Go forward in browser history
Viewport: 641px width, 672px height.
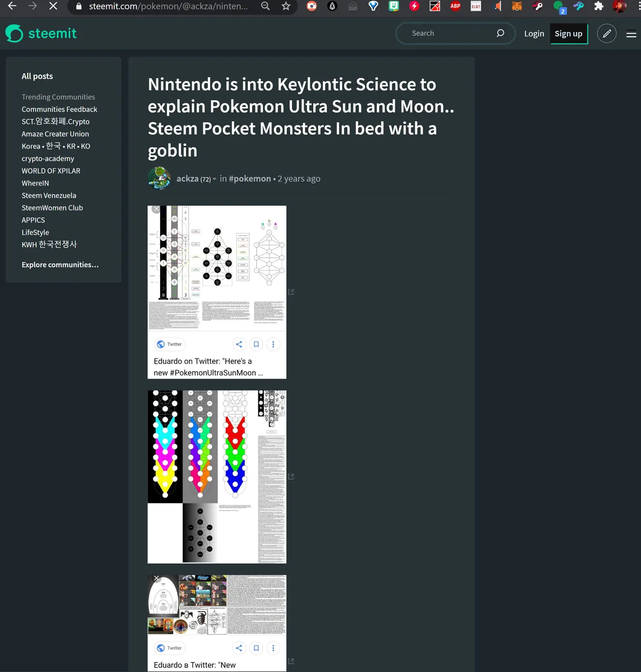[33, 6]
